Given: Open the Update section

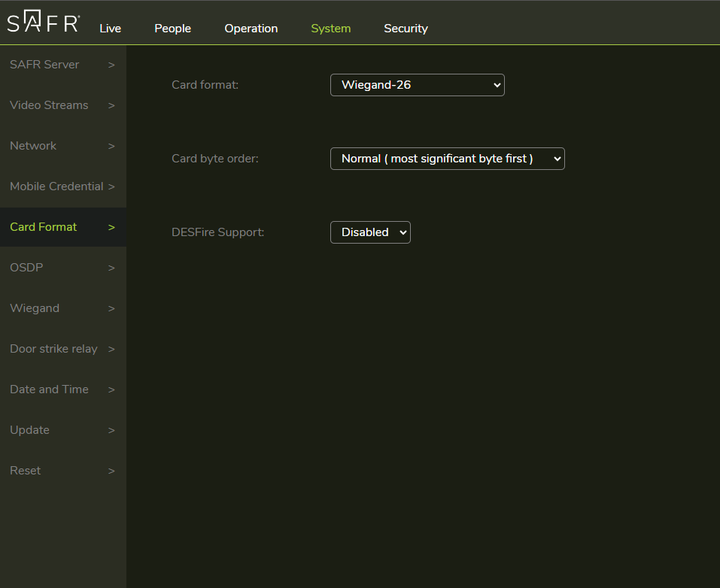Looking at the screenshot, I should [x=29, y=430].
